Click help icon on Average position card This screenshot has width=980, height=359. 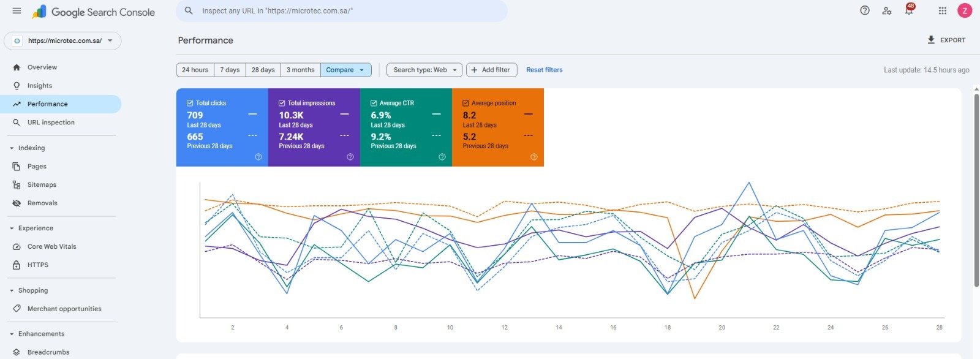tap(533, 157)
